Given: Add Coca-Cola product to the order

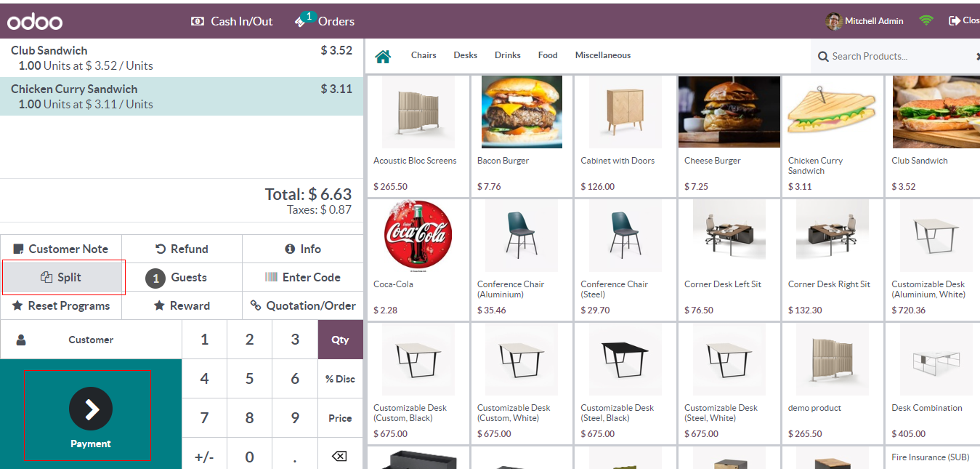Looking at the screenshot, I should coord(418,258).
